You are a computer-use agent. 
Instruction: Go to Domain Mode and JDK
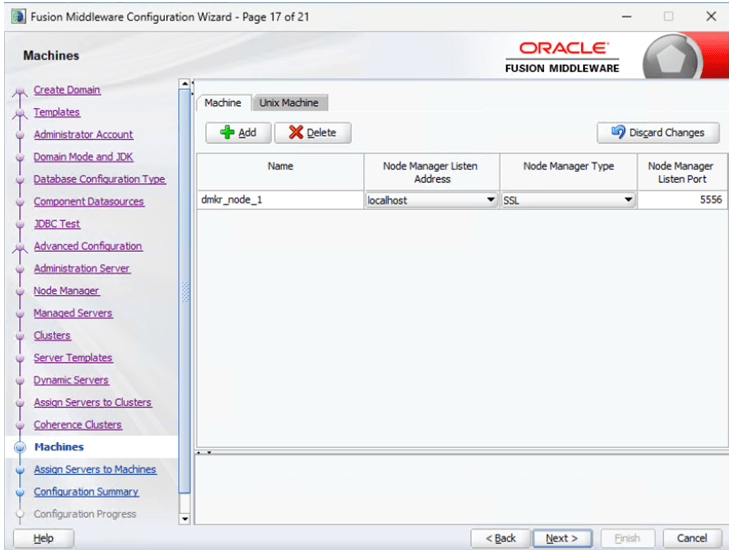[x=83, y=157]
